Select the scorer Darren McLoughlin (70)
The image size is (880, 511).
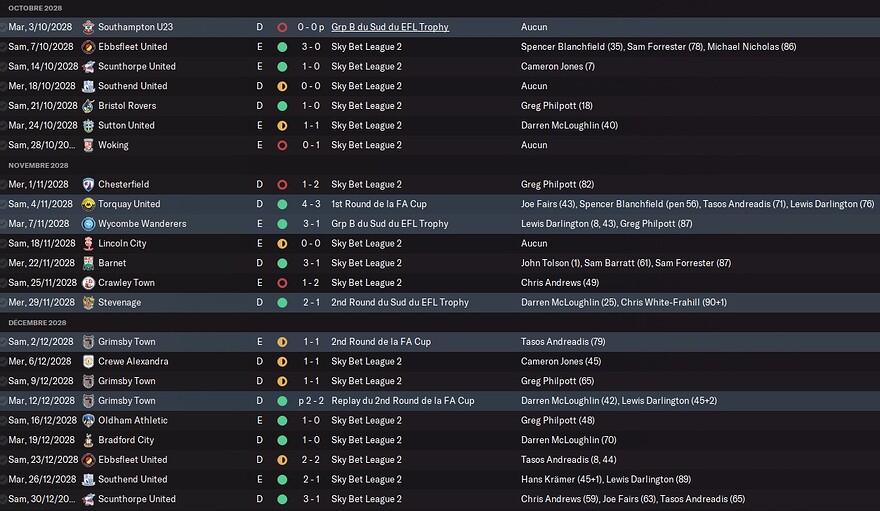(569, 439)
